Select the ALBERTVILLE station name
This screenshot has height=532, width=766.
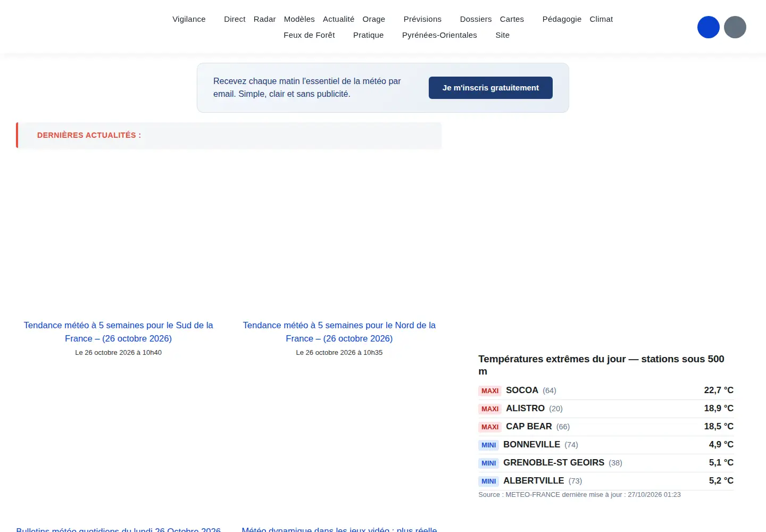pos(534,480)
